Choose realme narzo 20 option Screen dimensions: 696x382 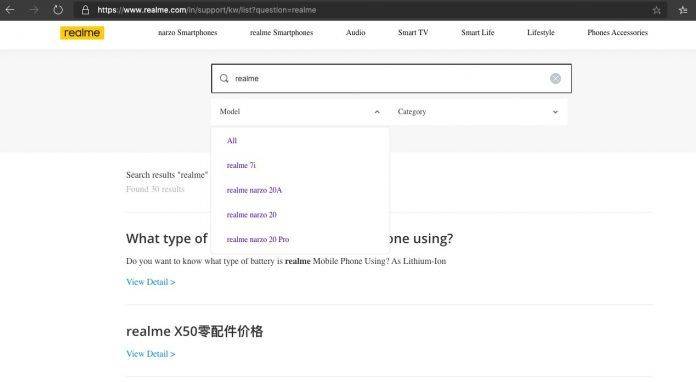[252, 215]
